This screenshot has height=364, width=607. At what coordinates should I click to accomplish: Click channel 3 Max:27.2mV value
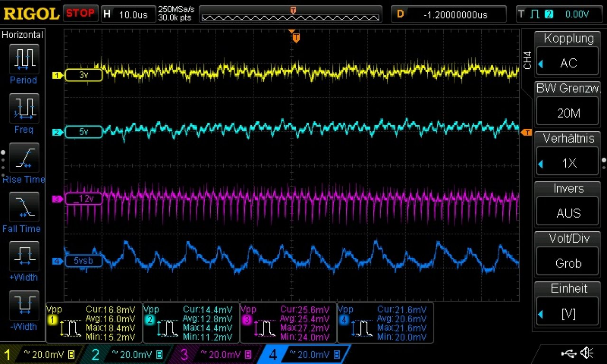coord(305,328)
